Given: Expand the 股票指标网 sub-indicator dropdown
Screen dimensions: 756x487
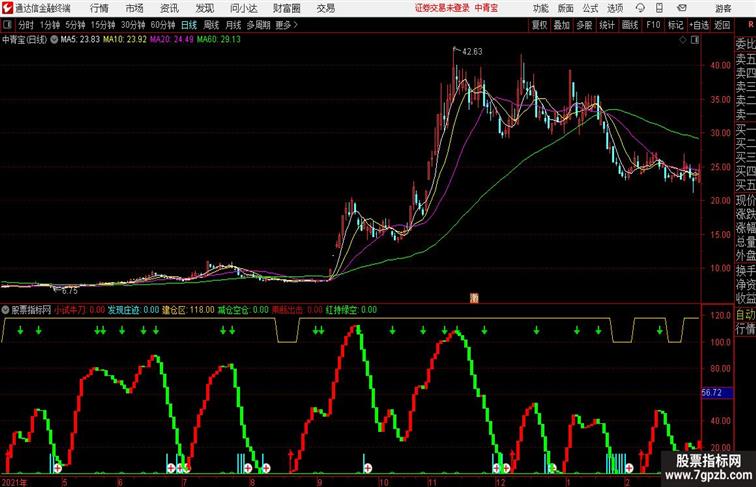Looking at the screenshot, I should tap(5, 310).
